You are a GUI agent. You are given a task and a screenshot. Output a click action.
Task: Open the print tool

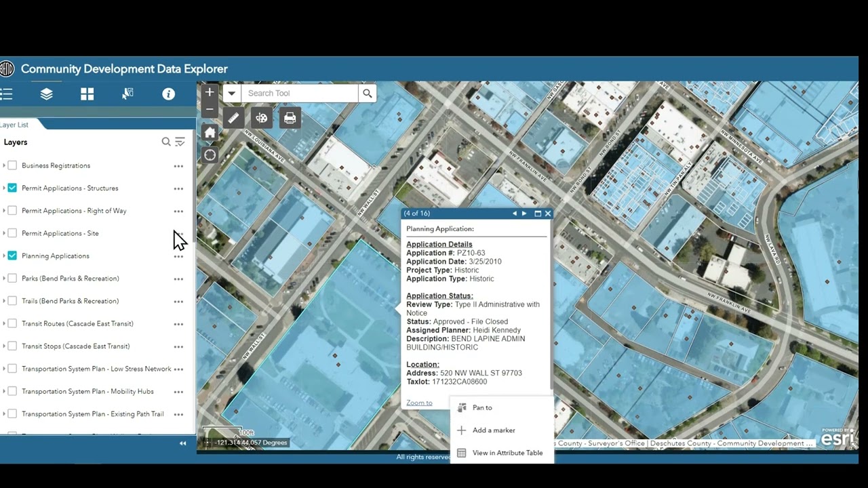[x=290, y=118]
